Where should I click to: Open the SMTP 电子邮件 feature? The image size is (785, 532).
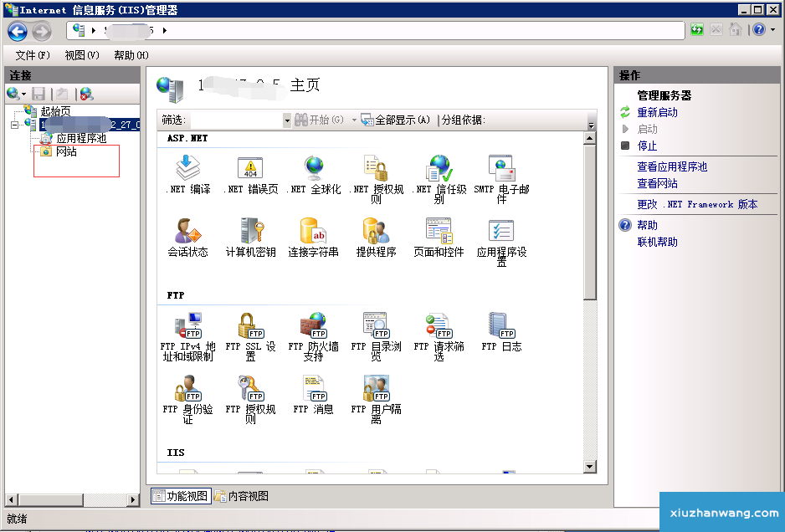[501, 179]
